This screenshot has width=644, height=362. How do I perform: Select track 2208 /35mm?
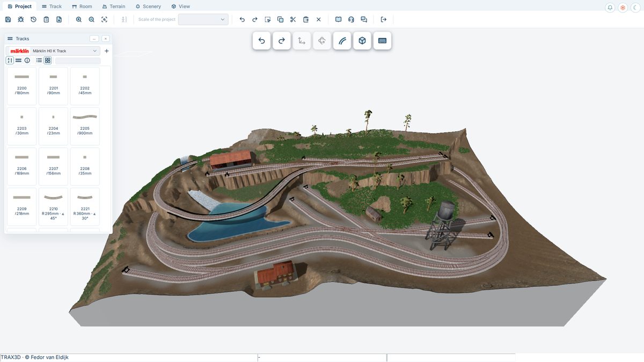(85, 166)
